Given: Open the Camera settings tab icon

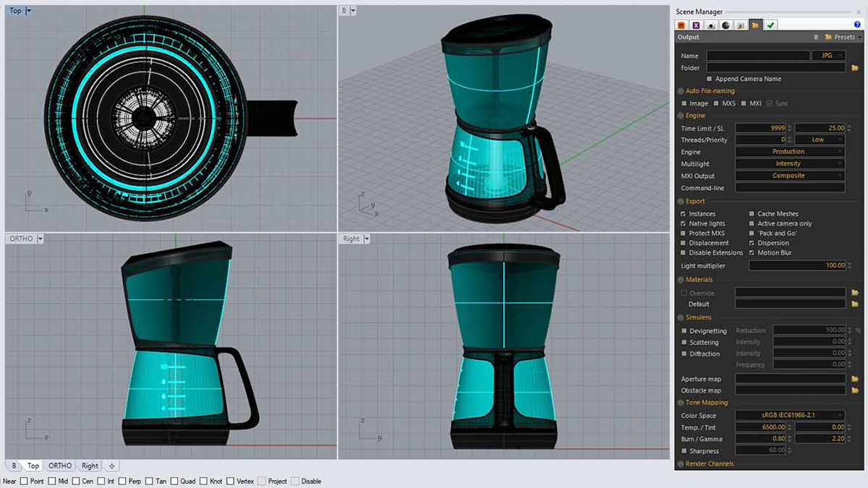Looking at the screenshot, I should click(x=711, y=25).
